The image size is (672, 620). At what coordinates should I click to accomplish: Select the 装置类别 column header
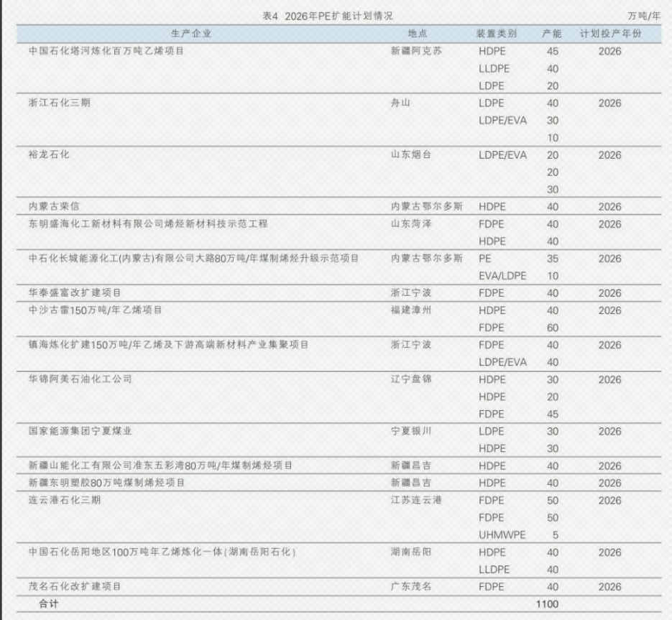(x=497, y=34)
